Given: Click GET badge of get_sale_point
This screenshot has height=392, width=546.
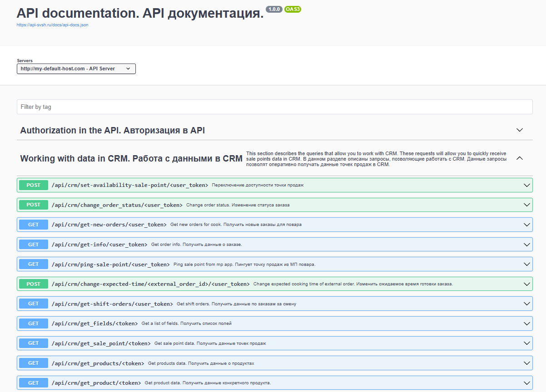Looking at the screenshot, I should [x=34, y=343].
